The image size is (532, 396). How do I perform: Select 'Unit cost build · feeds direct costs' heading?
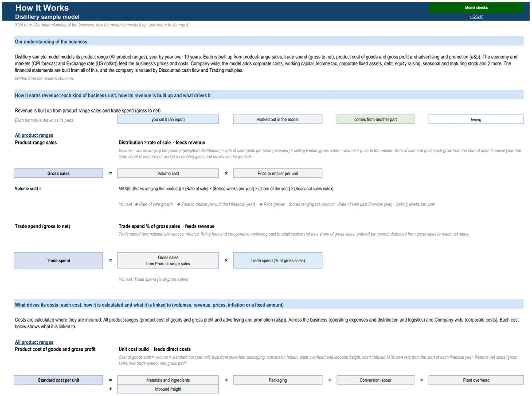click(155, 349)
